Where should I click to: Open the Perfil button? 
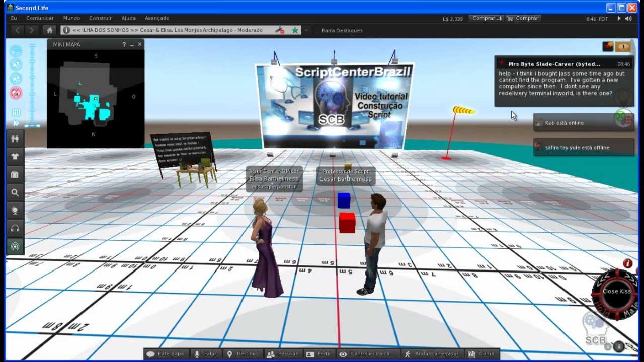point(318,354)
